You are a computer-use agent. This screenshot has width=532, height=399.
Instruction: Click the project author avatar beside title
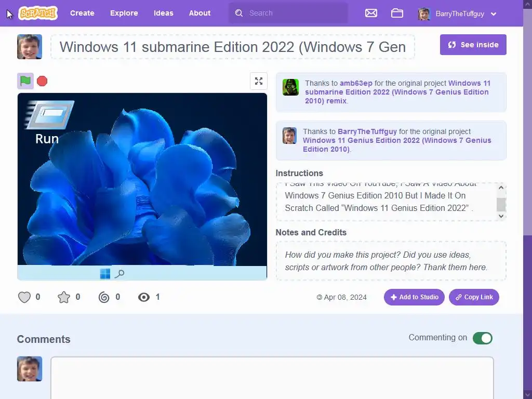point(30,47)
